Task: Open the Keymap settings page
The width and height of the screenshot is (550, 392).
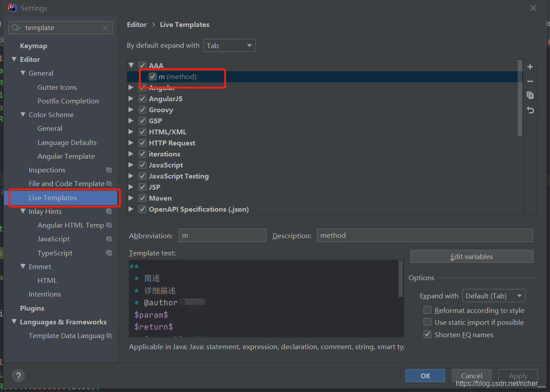Action: click(x=34, y=46)
